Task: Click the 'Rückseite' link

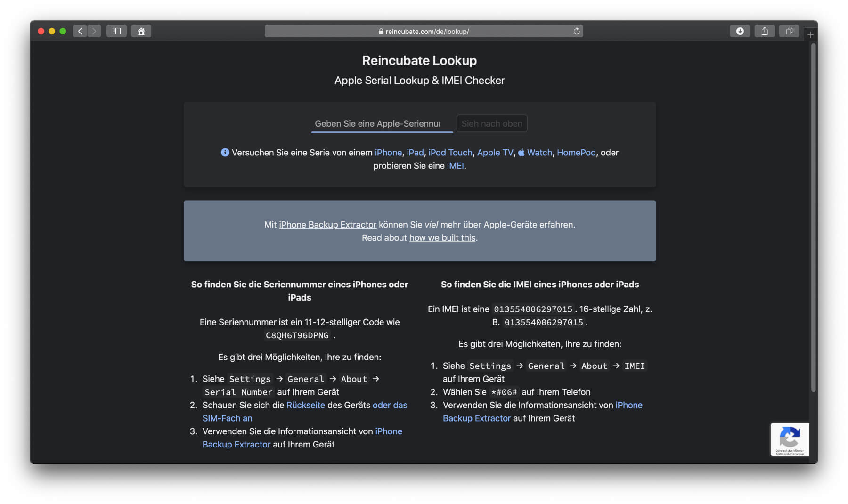Action: click(x=305, y=405)
